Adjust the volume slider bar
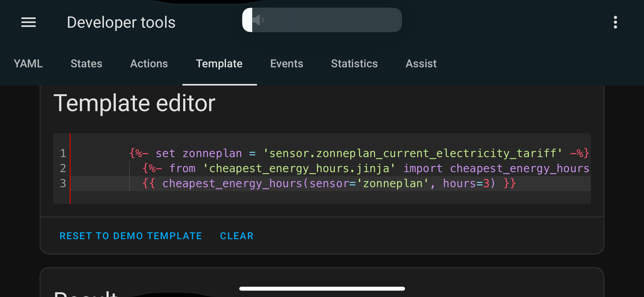 327,20
